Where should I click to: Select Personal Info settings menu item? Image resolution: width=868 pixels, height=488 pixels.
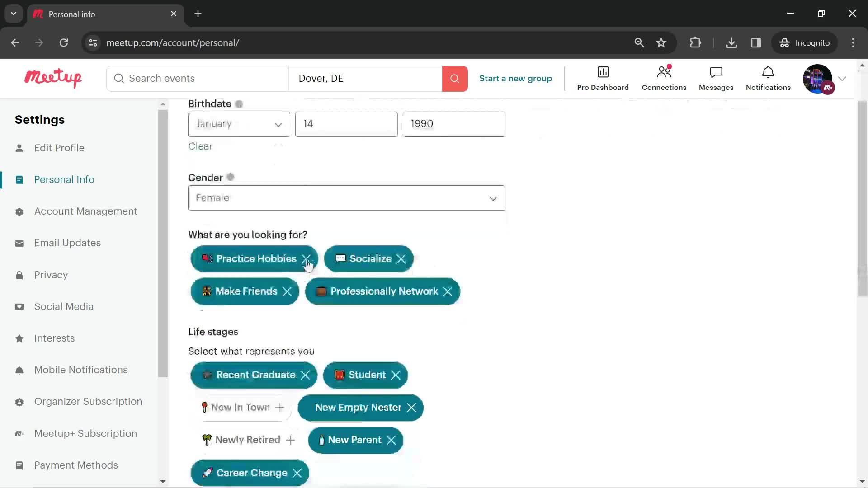(64, 179)
